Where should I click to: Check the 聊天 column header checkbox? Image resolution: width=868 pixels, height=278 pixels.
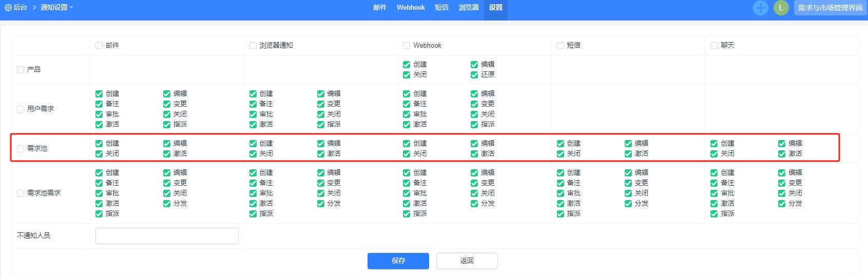(714, 46)
